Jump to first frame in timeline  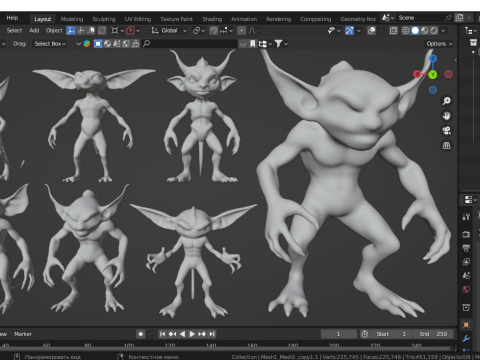click(x=162, y=334)
